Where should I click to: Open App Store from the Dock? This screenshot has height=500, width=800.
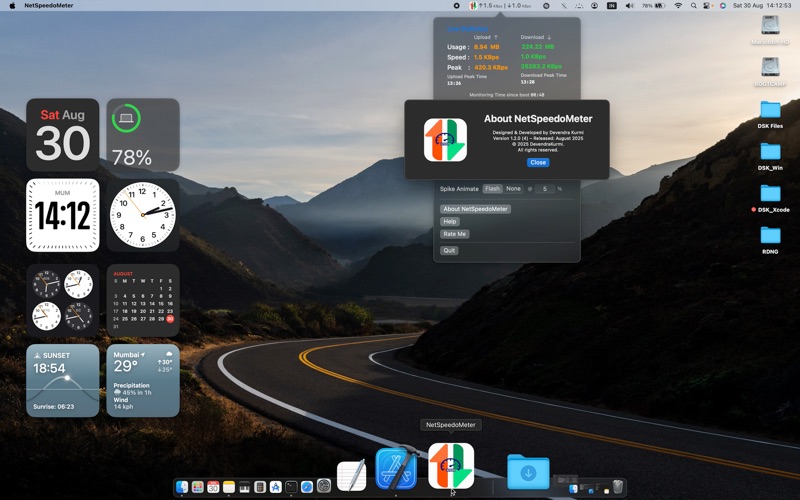click(x=276, y=487)
